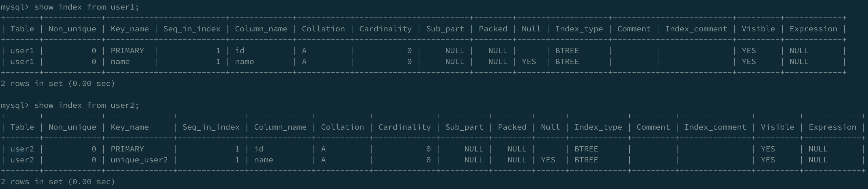Click the Cardinality header in user2 results
The image size is (868, 189).
click(404, 127)
